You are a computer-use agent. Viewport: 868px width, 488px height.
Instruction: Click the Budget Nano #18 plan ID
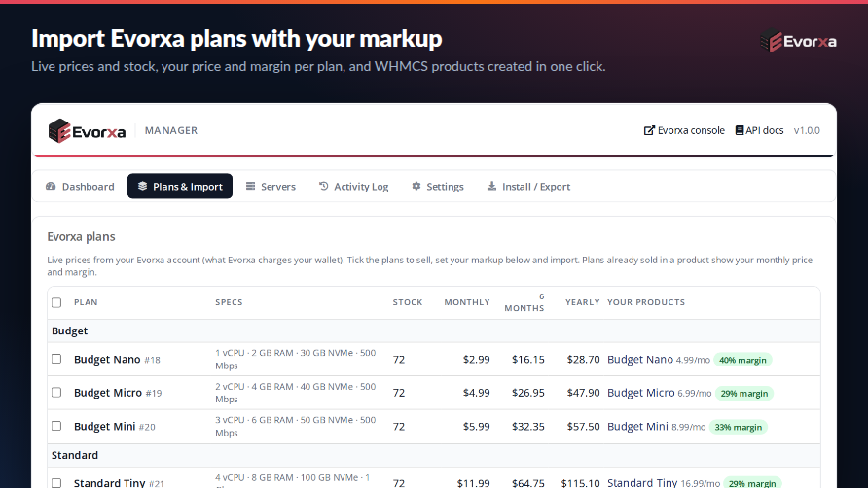(x=152, y=360)
